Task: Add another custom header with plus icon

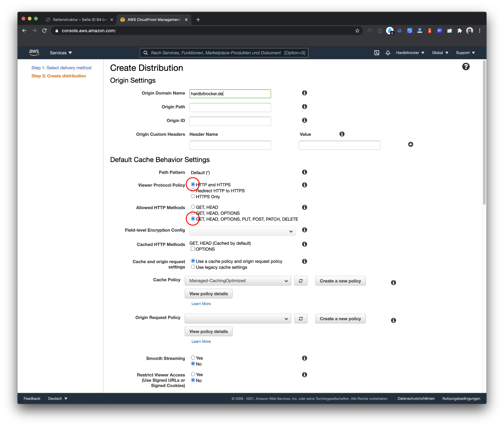Action: [x=411, y=144]
